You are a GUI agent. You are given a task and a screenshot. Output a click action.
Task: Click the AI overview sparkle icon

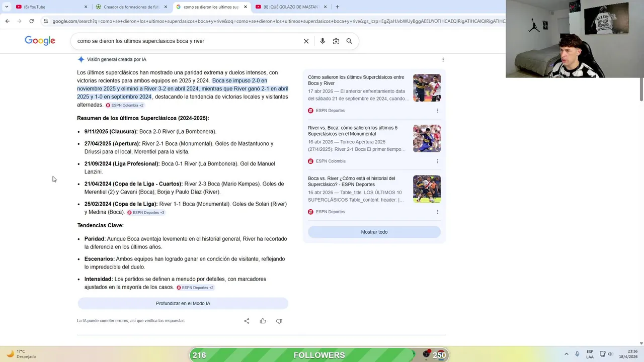click(x=80, y=59)
